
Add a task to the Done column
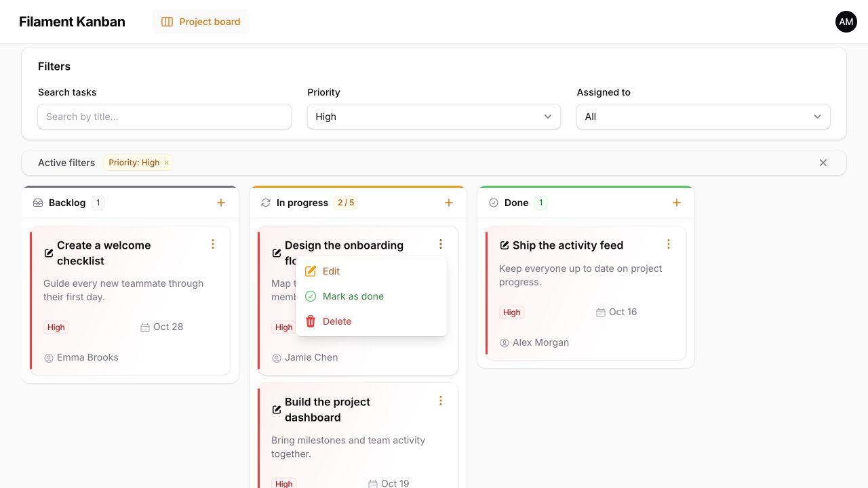(x=677, y=203)
